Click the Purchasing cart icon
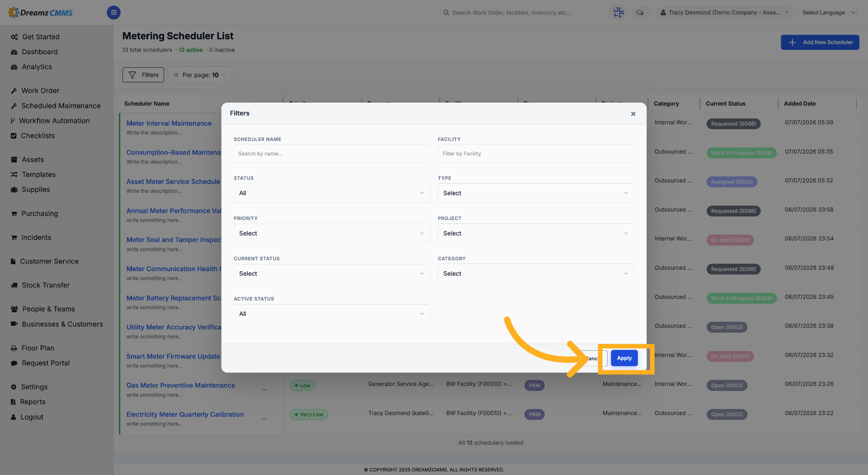This screenshot has height=475, width=868. click(14, 214)
